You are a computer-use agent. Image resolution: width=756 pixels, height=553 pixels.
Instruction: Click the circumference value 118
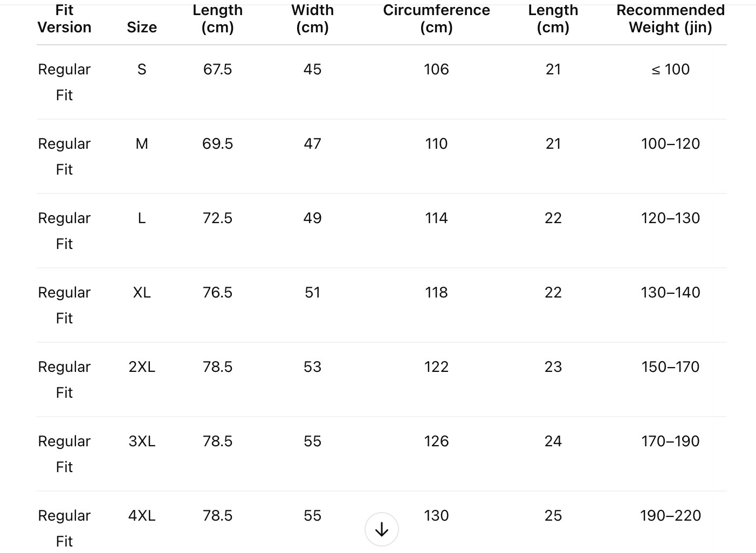[436, 292]
